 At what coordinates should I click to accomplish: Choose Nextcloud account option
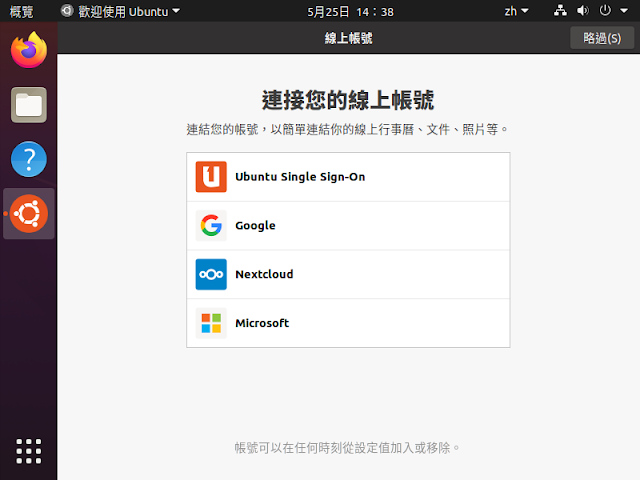point(348,274)
